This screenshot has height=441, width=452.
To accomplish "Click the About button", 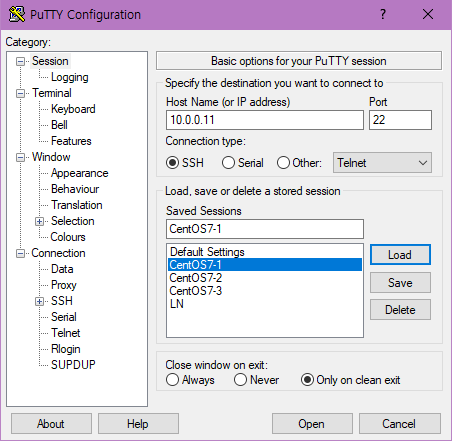I will tap(51, 424).
